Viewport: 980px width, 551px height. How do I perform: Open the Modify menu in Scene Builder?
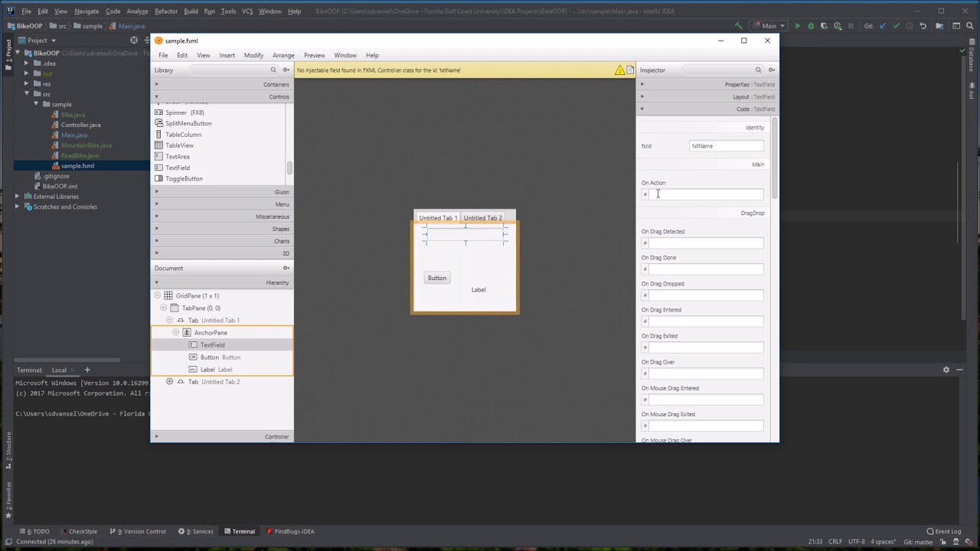click(253, 55)
